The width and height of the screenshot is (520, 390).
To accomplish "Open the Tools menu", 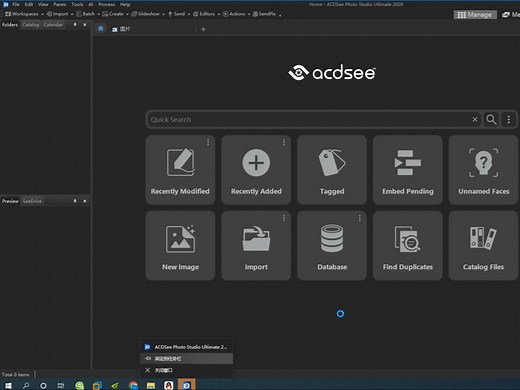I will [x=77, y=4].
